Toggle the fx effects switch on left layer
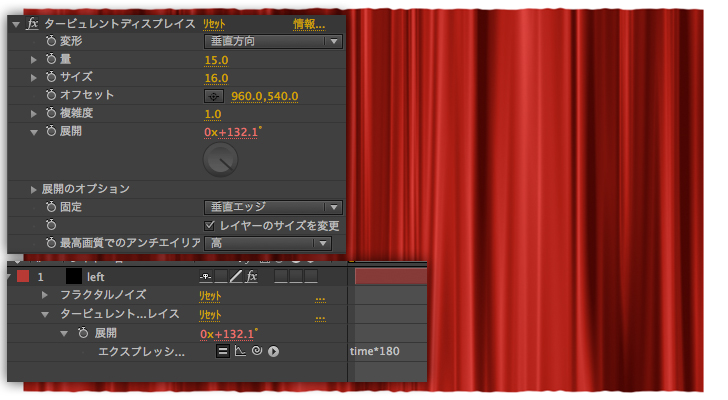This screenshot has width=728, height=400. point(252,276)
